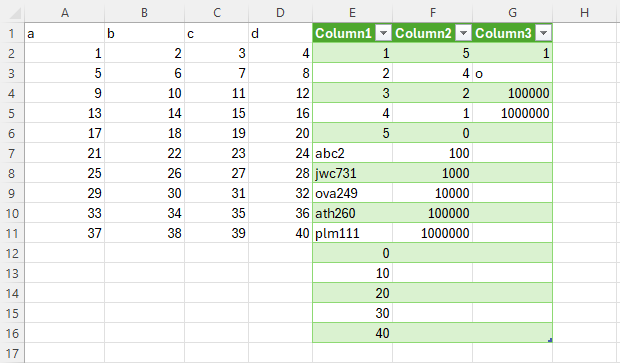
Task: Select row 1 header
Action: point(12,33)
